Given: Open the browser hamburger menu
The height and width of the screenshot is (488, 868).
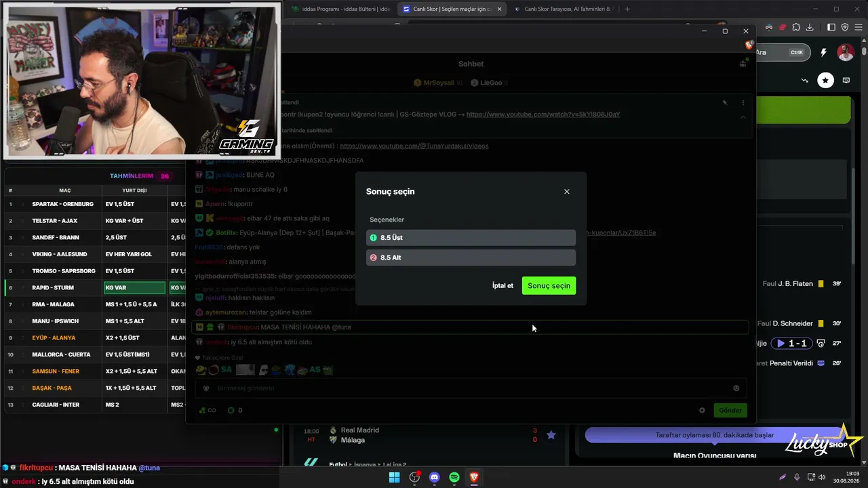Looking at the screenshot, I should tap(859, 27).
